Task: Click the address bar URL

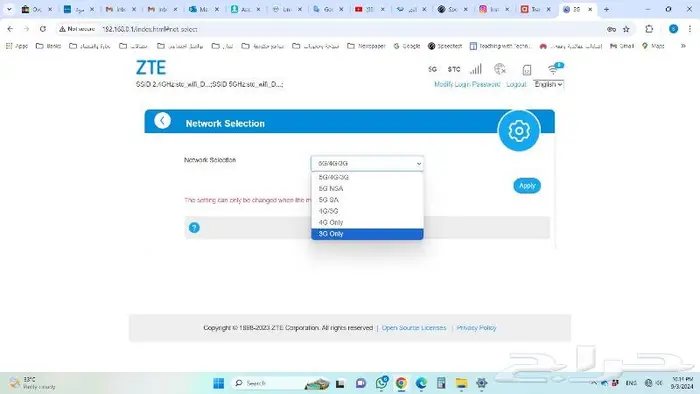Action: 150,29
